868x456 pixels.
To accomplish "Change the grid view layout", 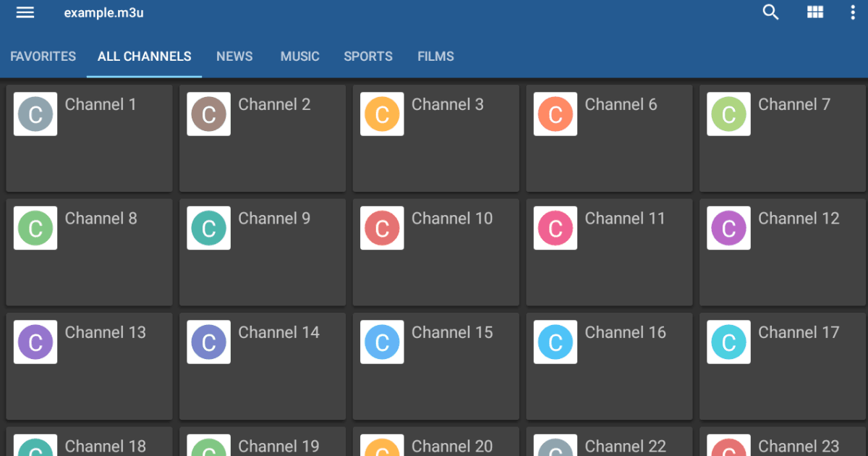I will [x=814, y=12].
